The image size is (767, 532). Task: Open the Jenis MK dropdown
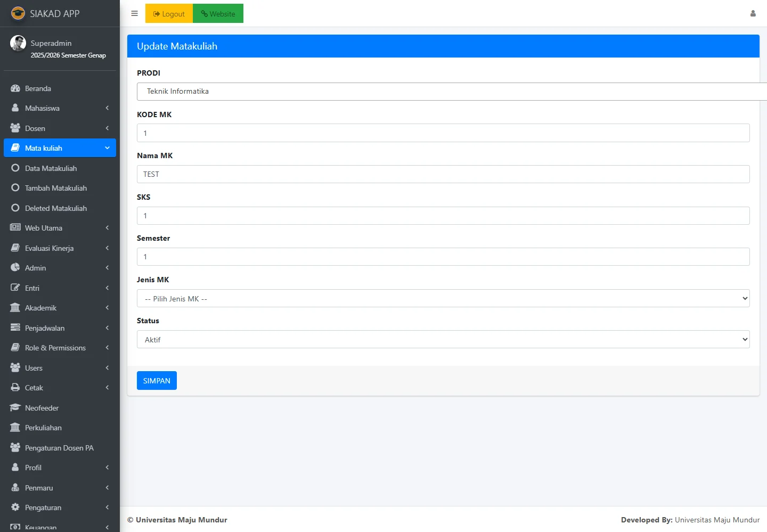pyautogui.click(x=443, y=298)
